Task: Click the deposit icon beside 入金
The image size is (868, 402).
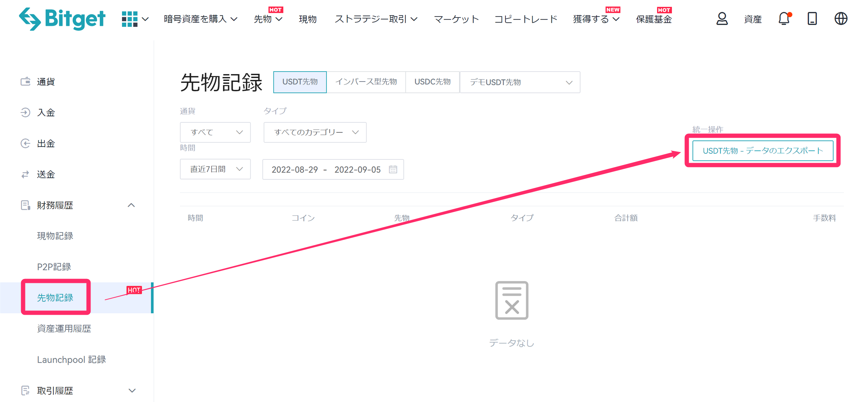Action: (x=25, y=112)
